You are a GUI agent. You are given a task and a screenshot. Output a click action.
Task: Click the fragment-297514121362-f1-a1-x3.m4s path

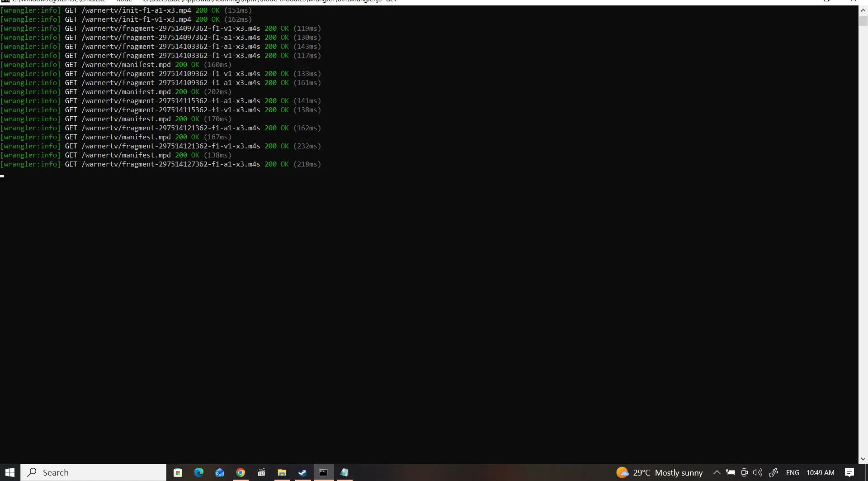click(171, 128)
